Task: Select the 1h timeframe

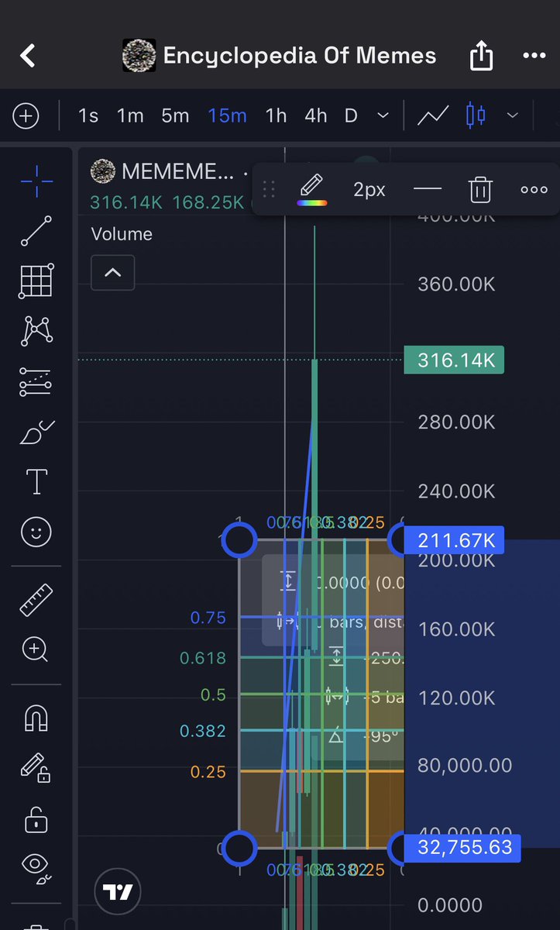Action: click(276, 116)
